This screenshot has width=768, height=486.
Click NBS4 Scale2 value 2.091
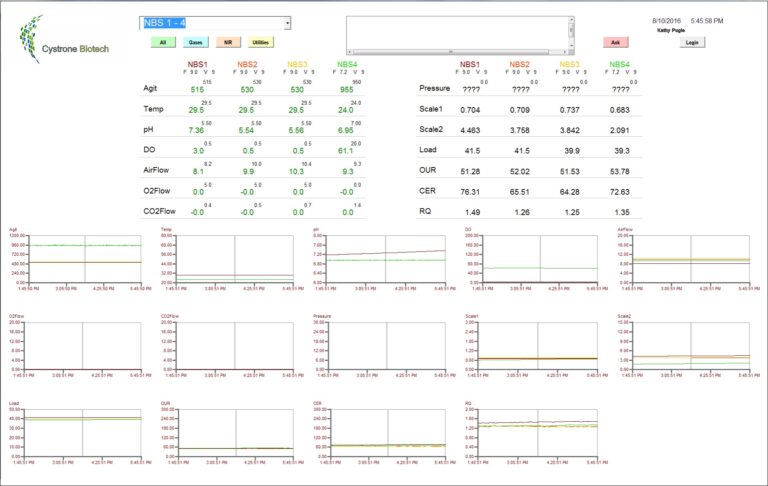tap(620, 130)
